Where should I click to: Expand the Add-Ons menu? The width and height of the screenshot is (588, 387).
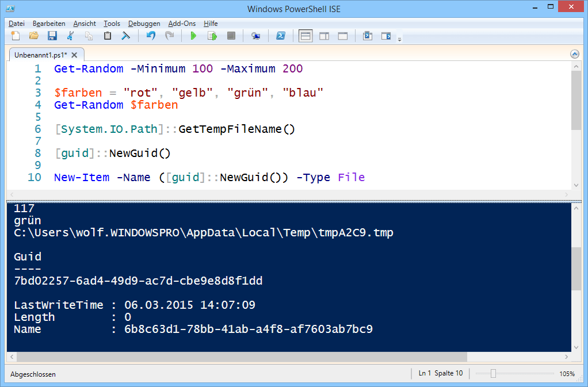[x=182, y=24]
